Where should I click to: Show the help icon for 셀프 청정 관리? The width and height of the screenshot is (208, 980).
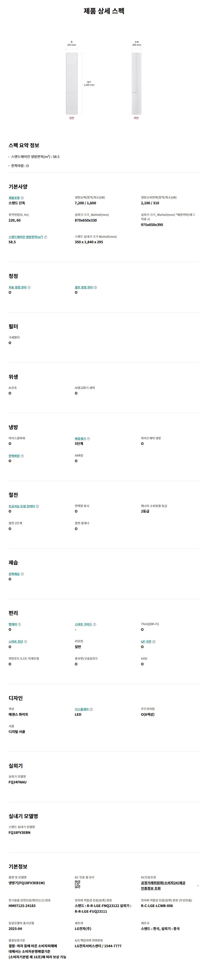[95, 288]
